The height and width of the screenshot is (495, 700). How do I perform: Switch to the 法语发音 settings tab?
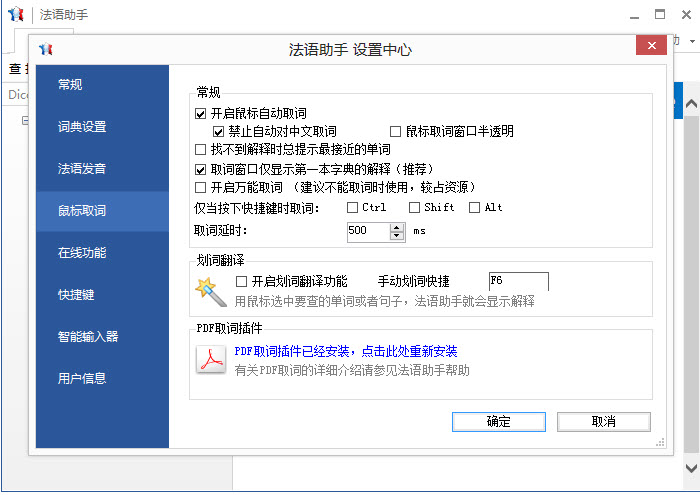pyautogui.click(x=82, y=168)
